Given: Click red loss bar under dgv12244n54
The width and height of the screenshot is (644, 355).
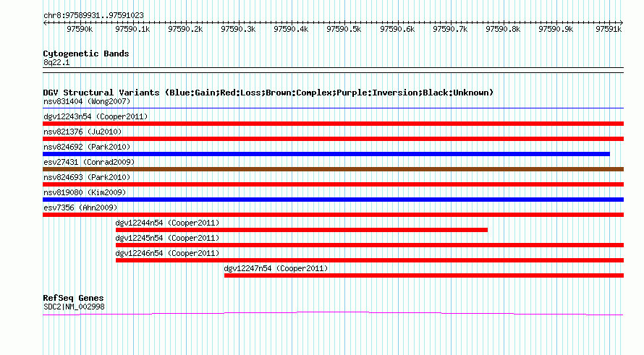Looking at the screenshot, I should tap(302, 230).
